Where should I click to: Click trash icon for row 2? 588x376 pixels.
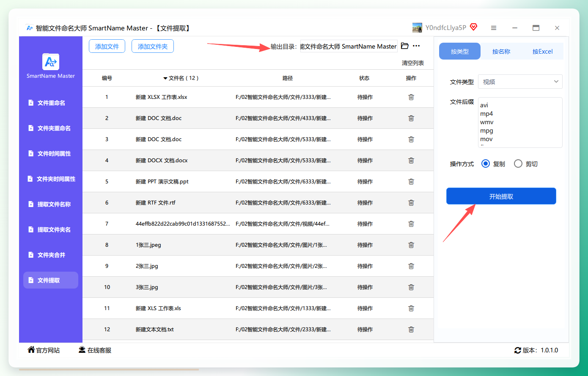[411, 118]
